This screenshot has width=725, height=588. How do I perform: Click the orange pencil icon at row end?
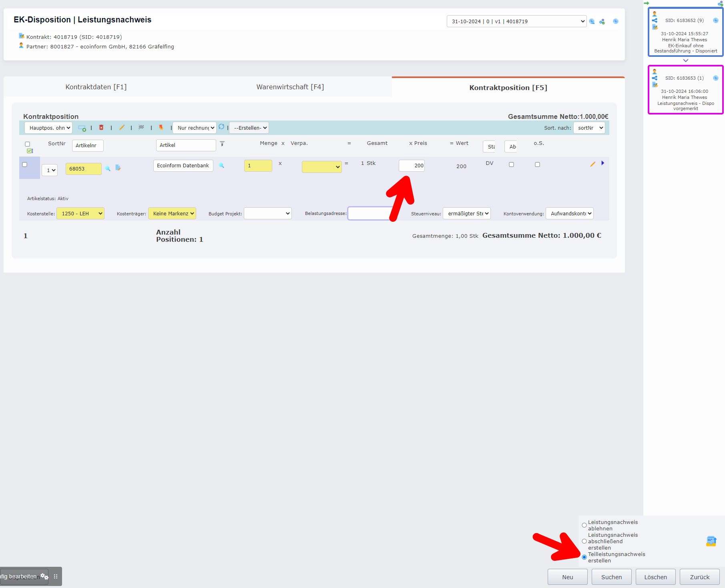(x=592, y=164)
